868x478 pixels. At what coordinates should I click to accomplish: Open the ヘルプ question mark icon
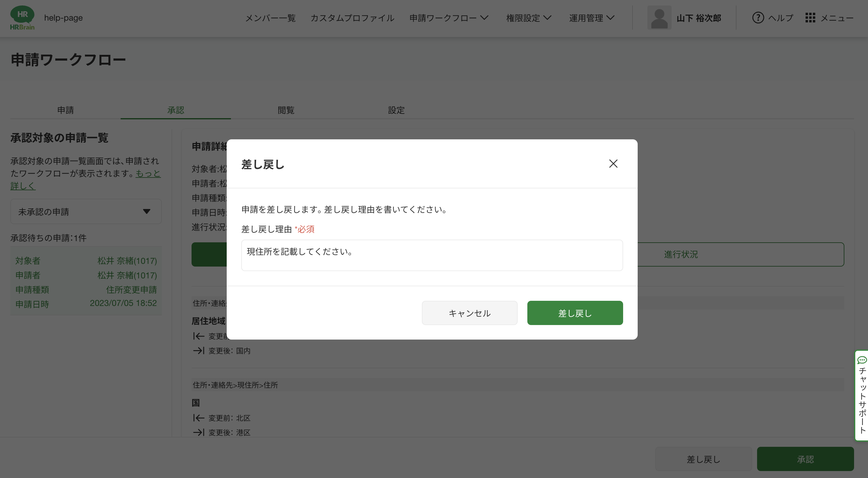(758, 18)
